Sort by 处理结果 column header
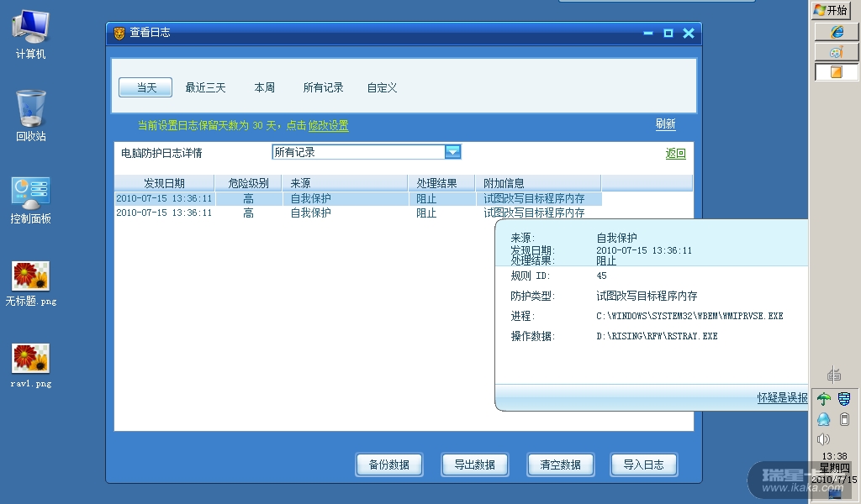The image size is (861, 504). [x=442, y=183]
